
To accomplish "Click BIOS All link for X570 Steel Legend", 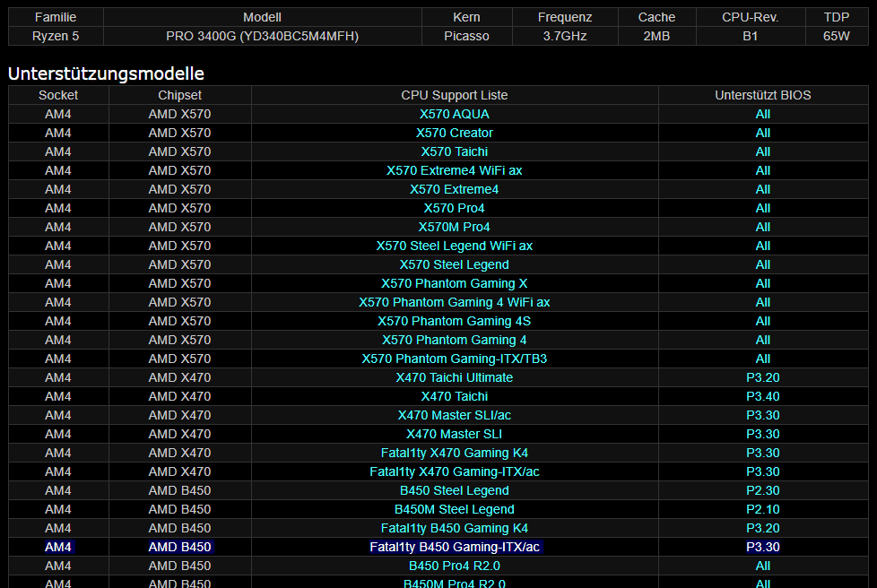I will tap(763, 264).
